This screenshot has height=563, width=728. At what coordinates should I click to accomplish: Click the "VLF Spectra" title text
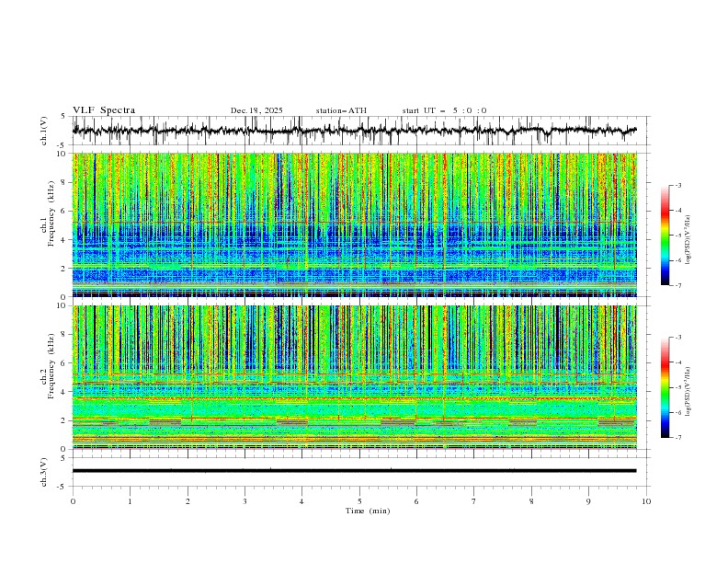tap(104, 110)
